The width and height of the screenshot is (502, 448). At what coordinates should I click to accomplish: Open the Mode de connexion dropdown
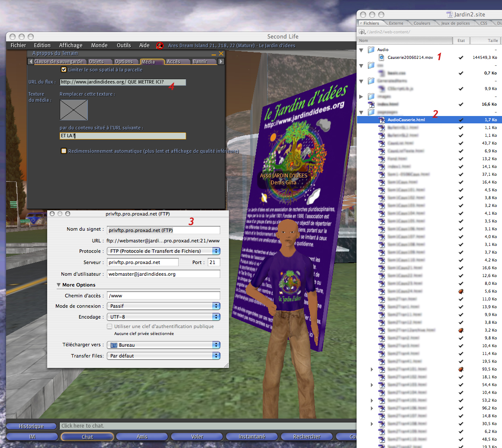click(x=163, y=306)
